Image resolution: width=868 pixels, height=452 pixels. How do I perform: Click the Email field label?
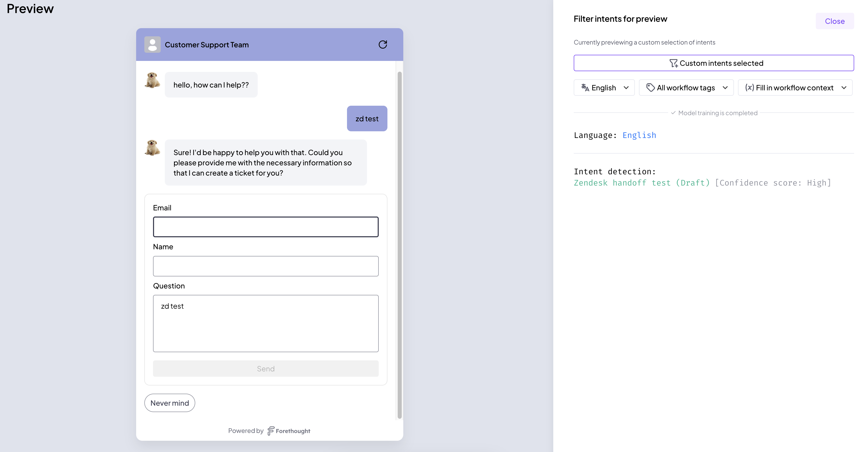(162, 208)
